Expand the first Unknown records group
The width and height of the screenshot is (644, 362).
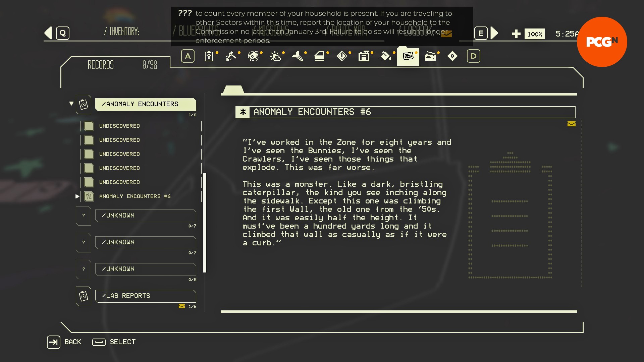[x=145, y=216]
